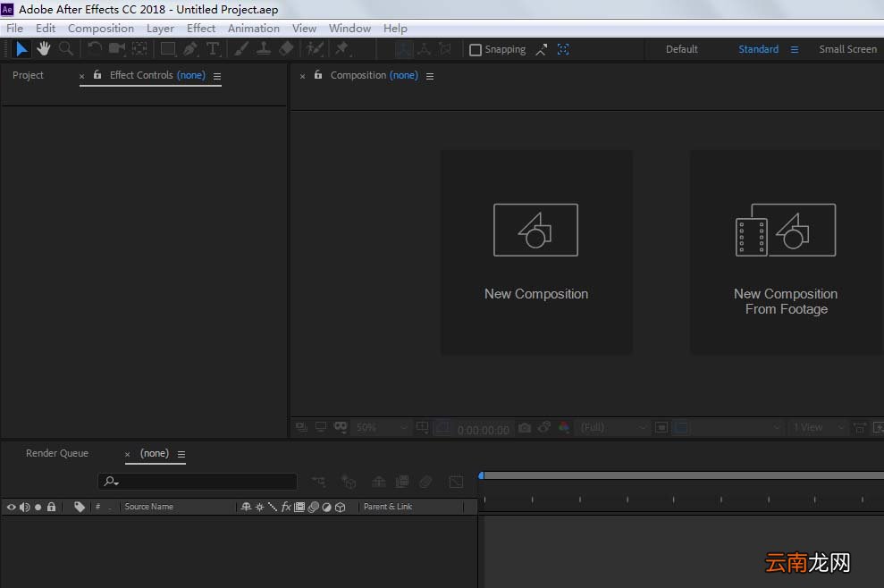Toggle the Shy layers switch in timeline
The height and width of the screenshot is (588, 884).
coord(379,482)
